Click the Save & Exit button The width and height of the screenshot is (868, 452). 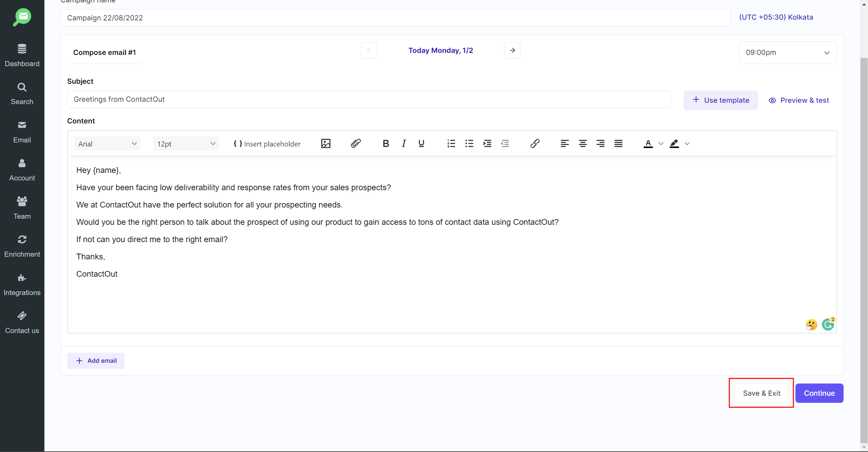[x=762, y=393]
